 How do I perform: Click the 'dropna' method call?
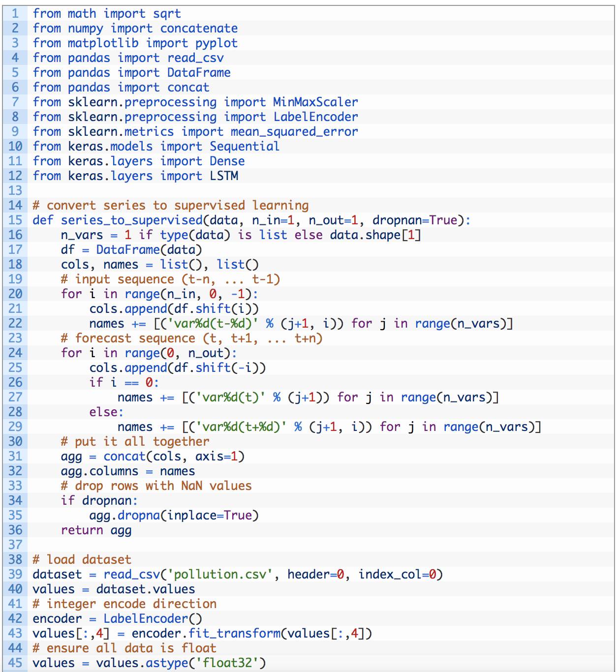coord(139,515)
